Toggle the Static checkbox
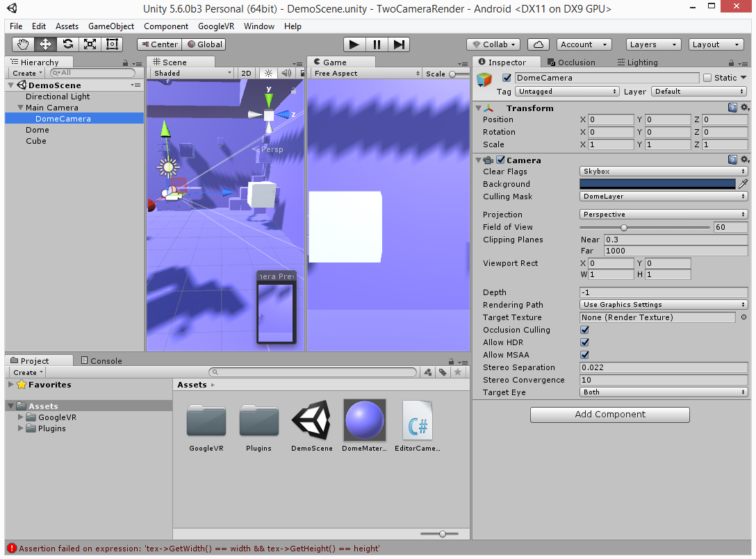Viewport: 756px width, 559px height. pyautogui.click(x=707, y=78)
